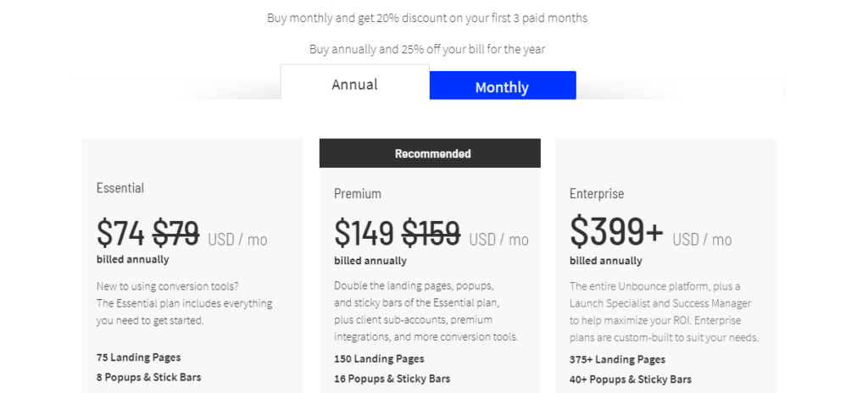This screenshot has width=868, height=393.
Task: Click 150 Landing Pages in Premium plan
Action: [x=379, y=358]
